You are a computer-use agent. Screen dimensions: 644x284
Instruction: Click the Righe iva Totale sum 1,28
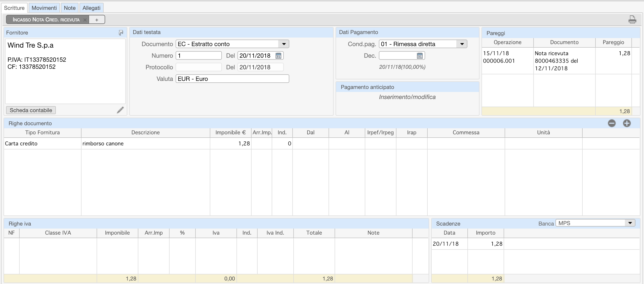click(x=314, y=279)
